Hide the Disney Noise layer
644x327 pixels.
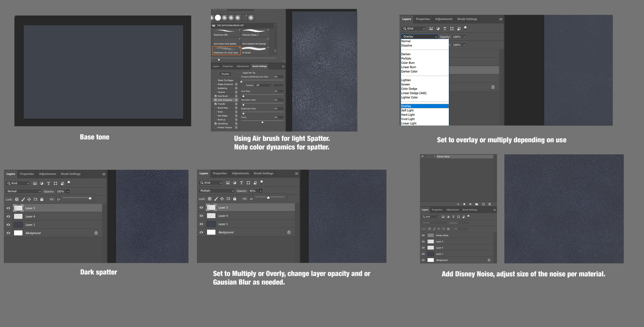tap(423, 235)
